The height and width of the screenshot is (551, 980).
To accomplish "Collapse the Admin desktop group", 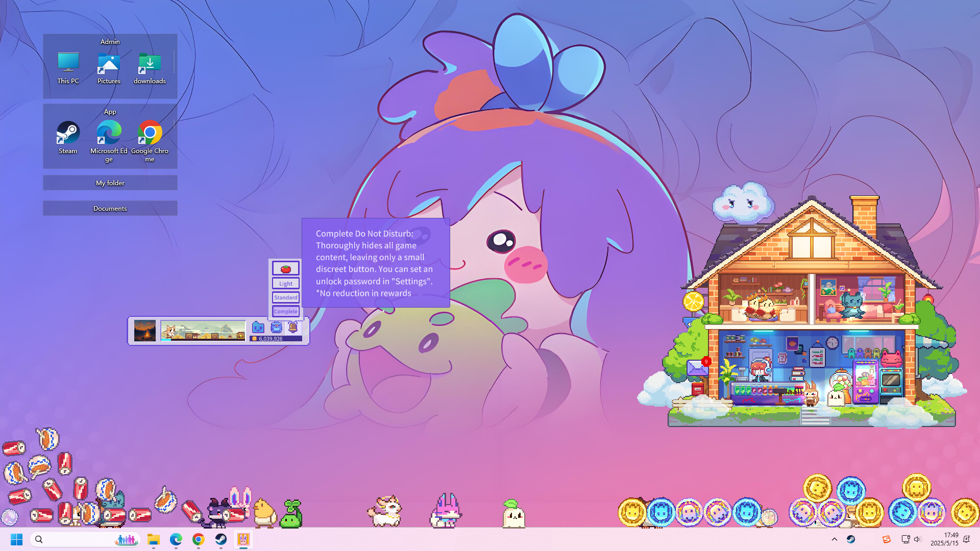I will 110,41.
